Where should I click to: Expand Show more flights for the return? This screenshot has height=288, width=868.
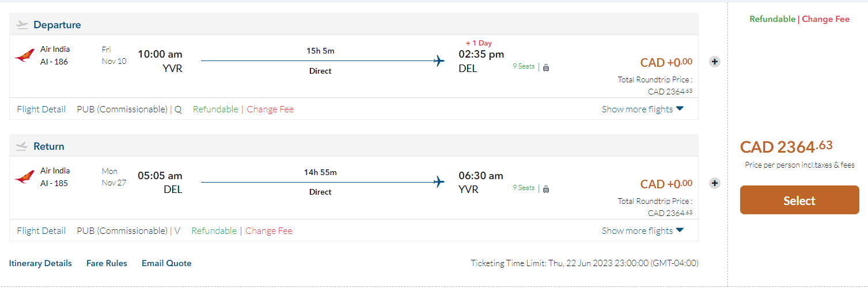[642, 230]
